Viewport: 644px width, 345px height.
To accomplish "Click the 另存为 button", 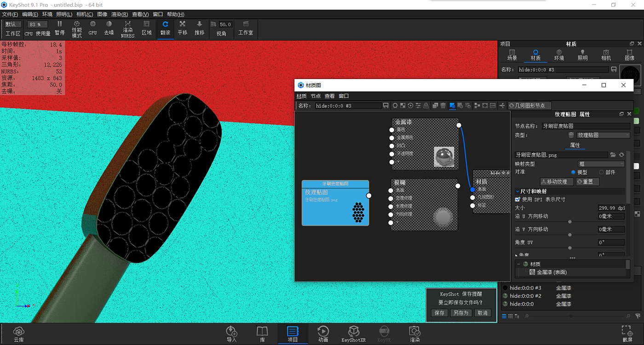I will pos(460,313).
